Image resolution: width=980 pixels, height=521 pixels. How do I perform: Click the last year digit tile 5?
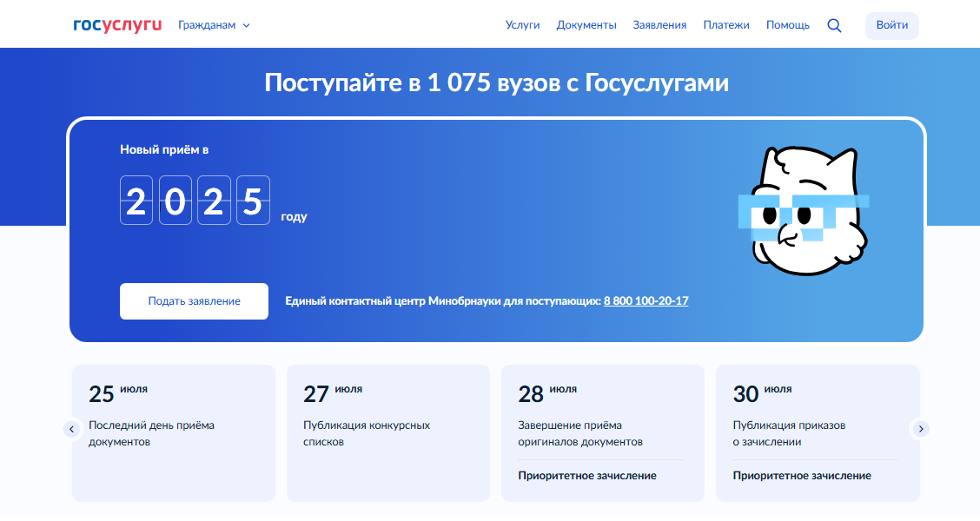pos(253,200)
